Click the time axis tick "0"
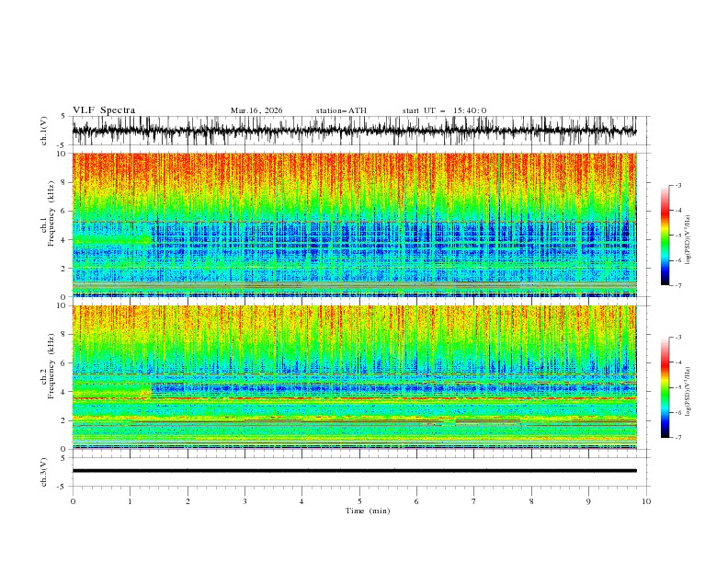 pyautogui.click(x=73, y=501)
